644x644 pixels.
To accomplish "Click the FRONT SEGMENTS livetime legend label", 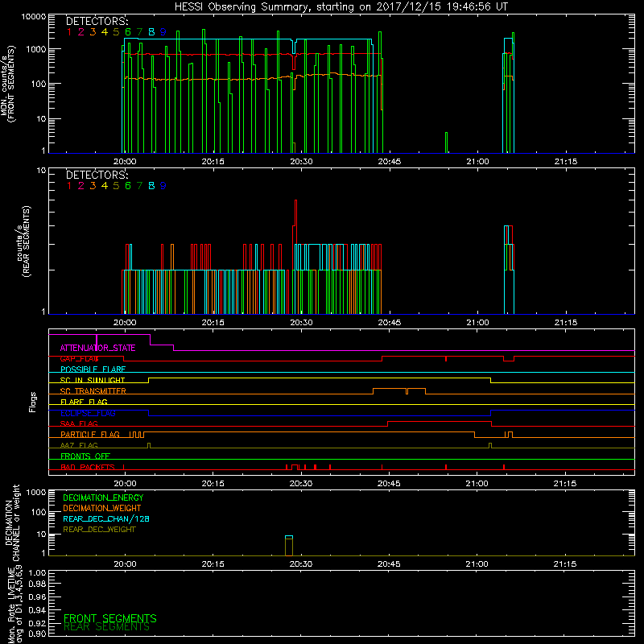I will [x=110, y=618].
